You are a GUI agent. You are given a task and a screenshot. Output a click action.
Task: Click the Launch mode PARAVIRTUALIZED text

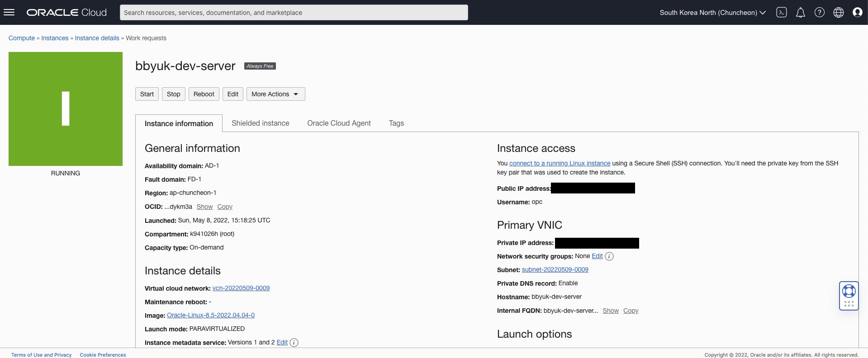click(217, 329)
